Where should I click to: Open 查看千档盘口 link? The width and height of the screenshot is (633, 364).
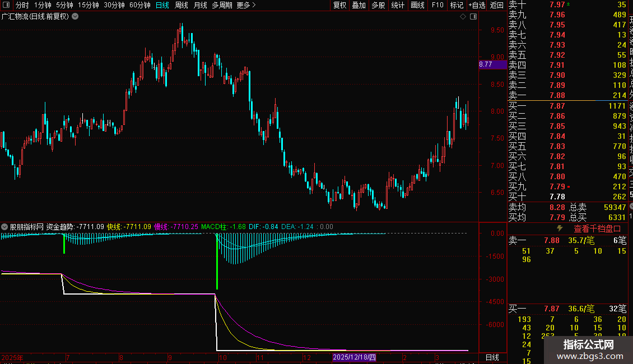click(597, 229)
